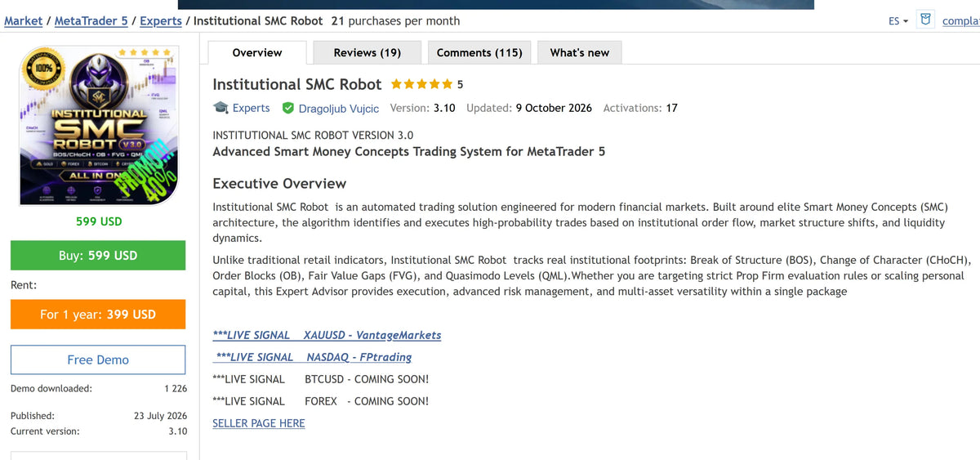Open the SELLER PAGE HERE link

259,423
